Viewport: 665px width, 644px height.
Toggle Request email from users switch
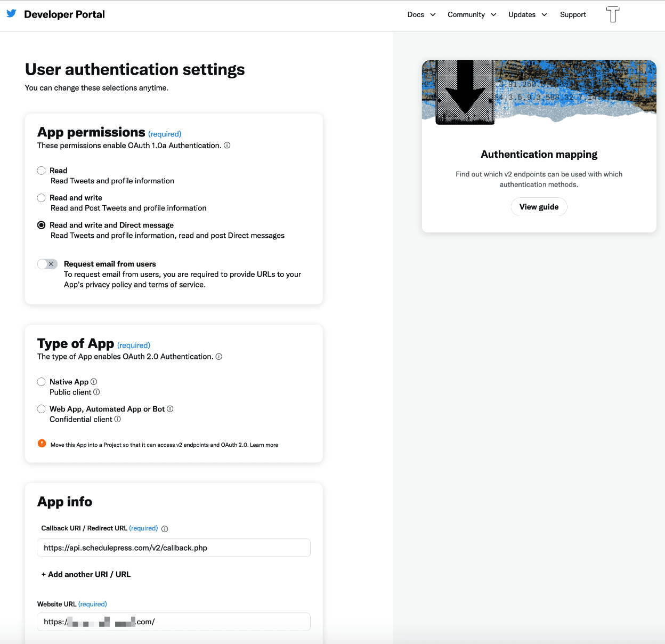pyautogui.click(x=47, y=264)
